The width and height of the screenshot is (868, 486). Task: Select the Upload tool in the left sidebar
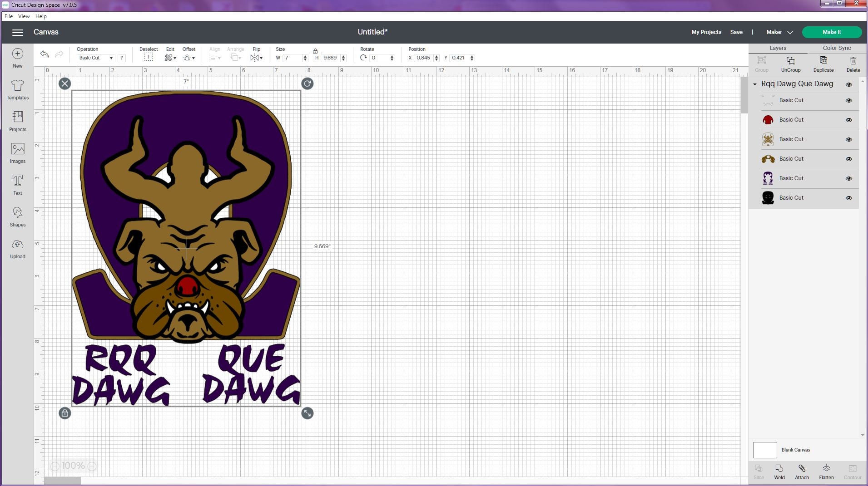[x=17, y=250]
